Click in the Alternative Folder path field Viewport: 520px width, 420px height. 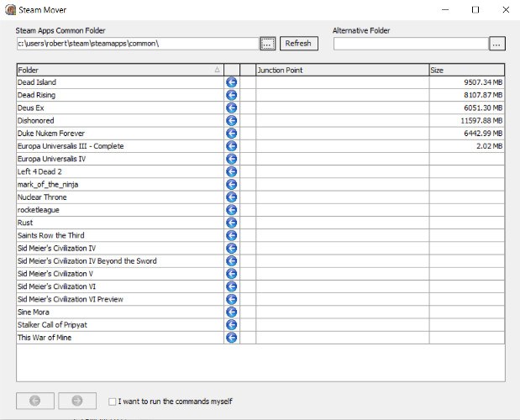(x=410, y=43)
